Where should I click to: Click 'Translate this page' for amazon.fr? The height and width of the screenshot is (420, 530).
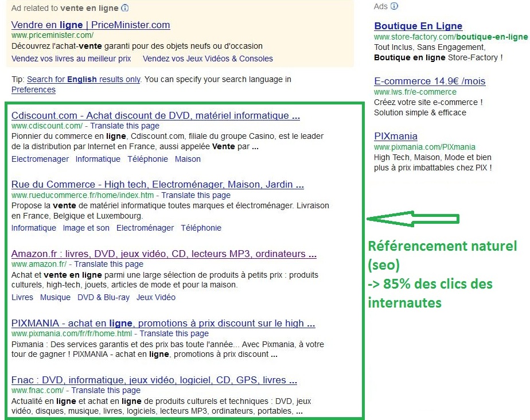[108, 264]
